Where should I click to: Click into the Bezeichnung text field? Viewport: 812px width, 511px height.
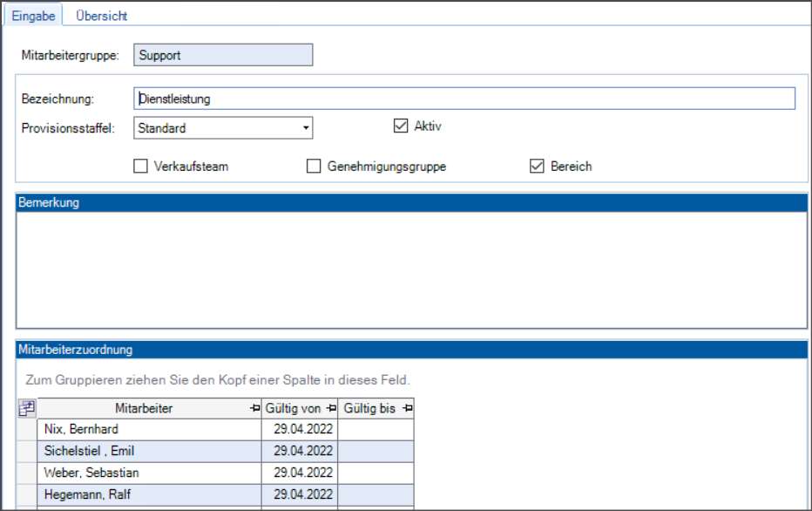click(x=464, y=99)
